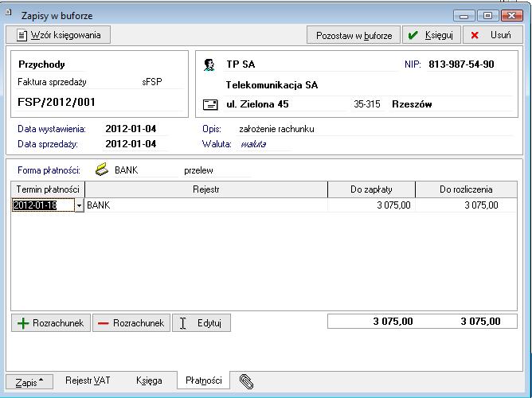
Task: Add a settlement with plus Rozrachunek
Action: pyautogui.click(x=51, y=322)
